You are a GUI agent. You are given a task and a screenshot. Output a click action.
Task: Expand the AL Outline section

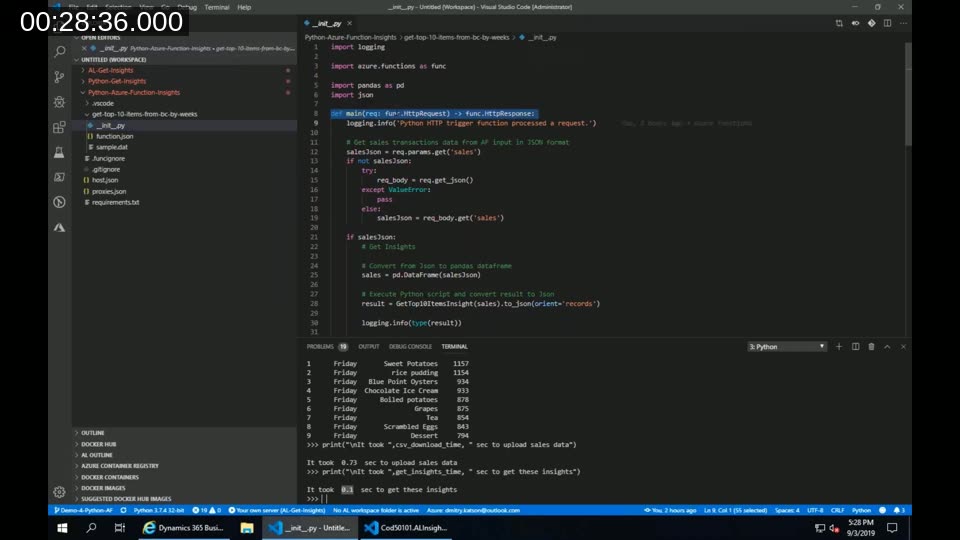(x=97, y=455)
